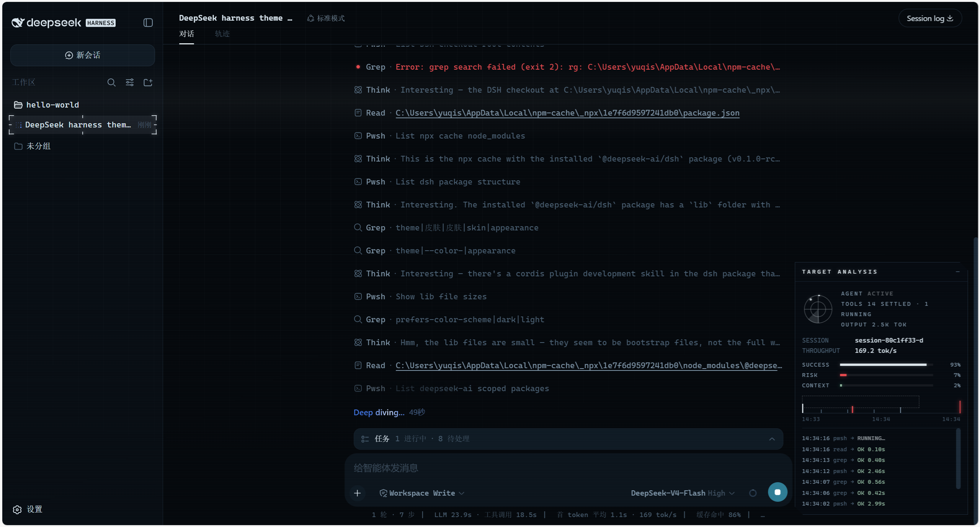The width and height of the screenshot is (980, 527).
Task: Expand Pwsh List dsh package structure
Action: pyautogui.click(x=437, y=182)
